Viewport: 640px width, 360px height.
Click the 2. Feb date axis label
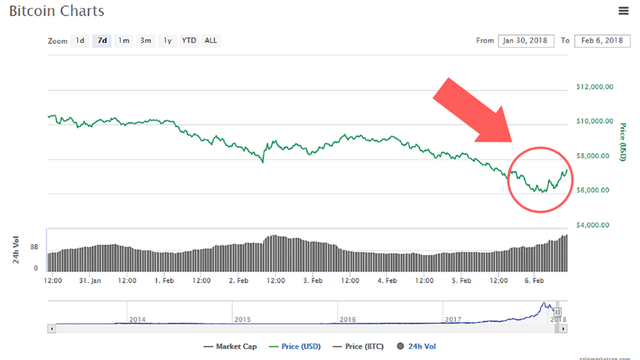[x=238, y=280]
